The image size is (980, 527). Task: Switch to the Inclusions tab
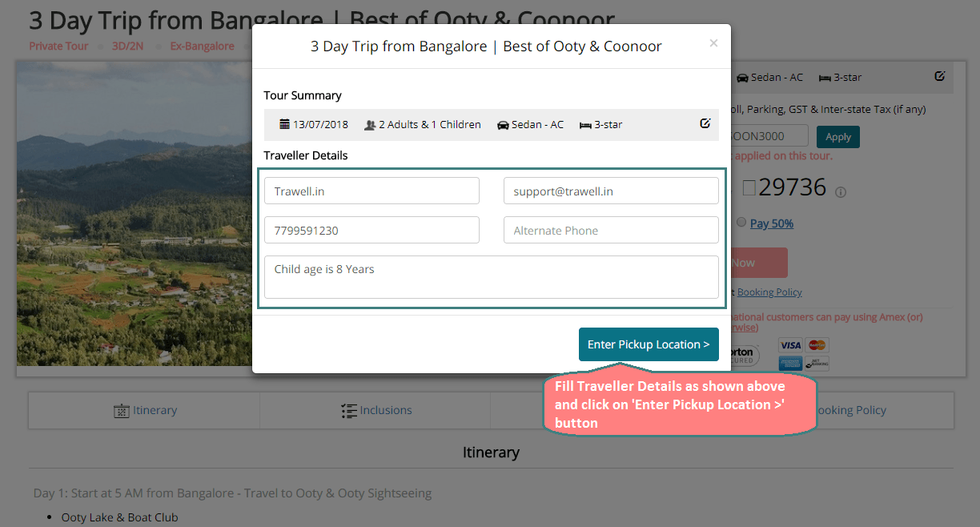click(x=376, y=410)
